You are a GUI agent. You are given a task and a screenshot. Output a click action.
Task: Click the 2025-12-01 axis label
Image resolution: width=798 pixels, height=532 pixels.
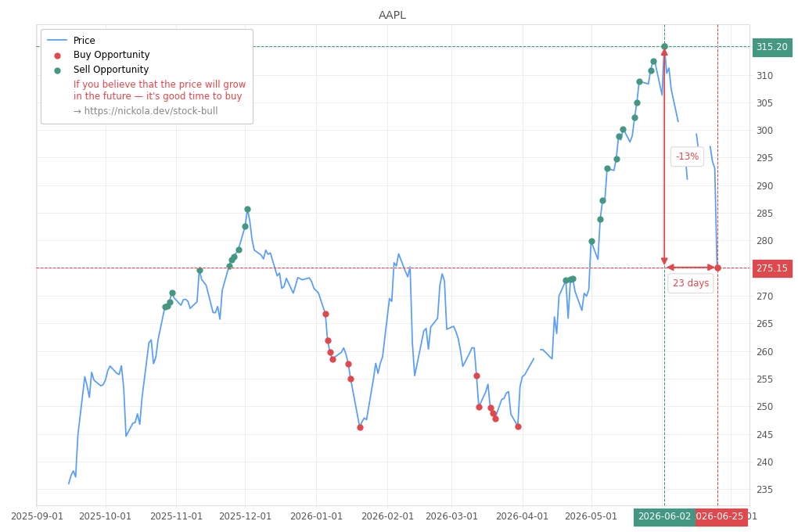coord(245,516)
